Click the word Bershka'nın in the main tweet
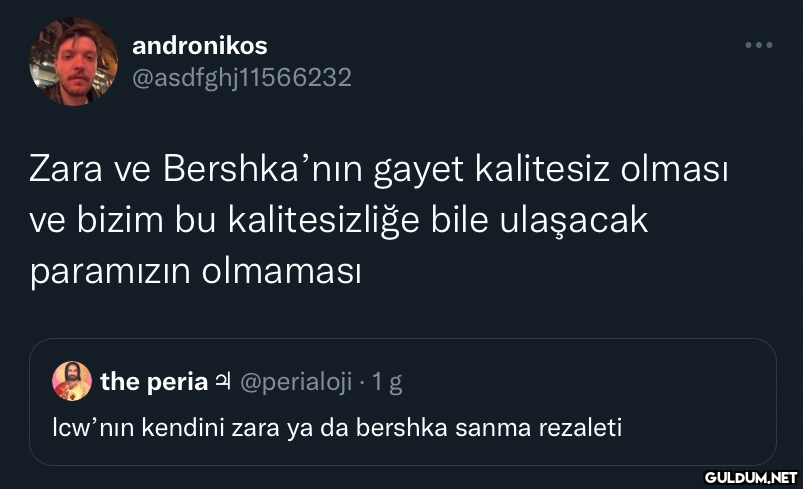 259,171
